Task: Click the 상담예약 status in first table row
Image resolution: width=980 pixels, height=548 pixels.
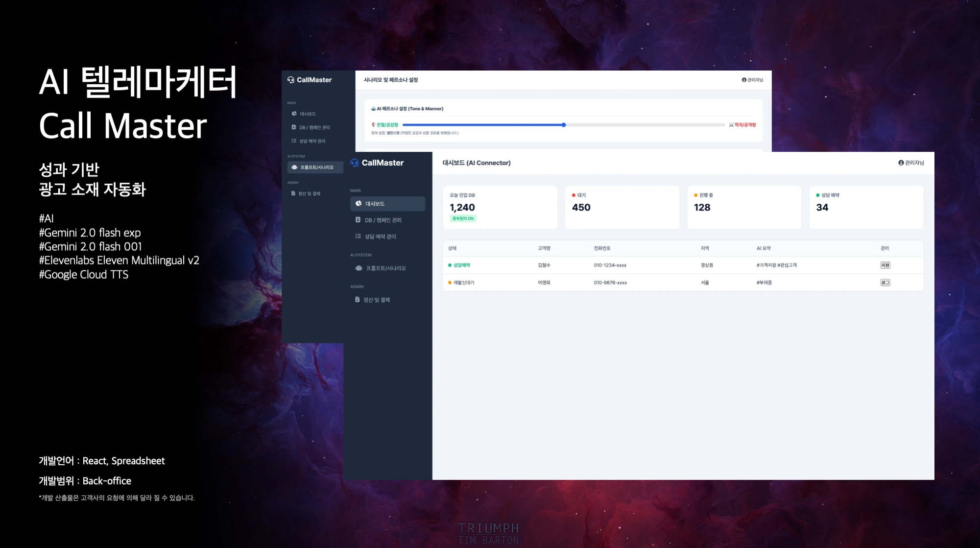Action: tap(461, 265)
